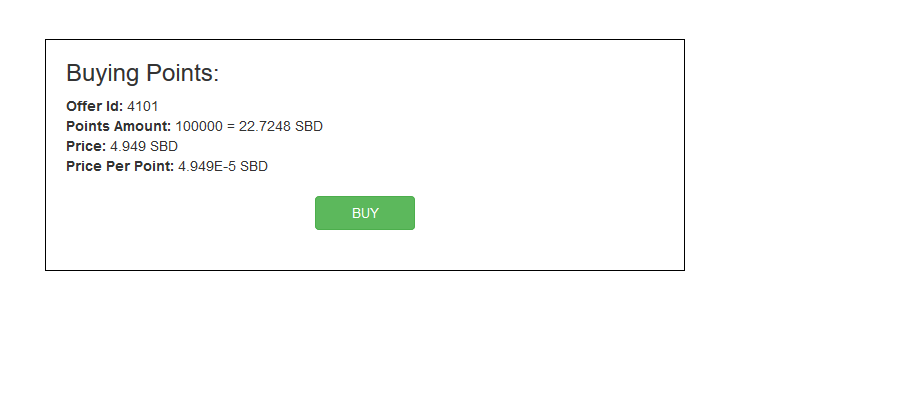Click the bold Price label

[85, 146]
